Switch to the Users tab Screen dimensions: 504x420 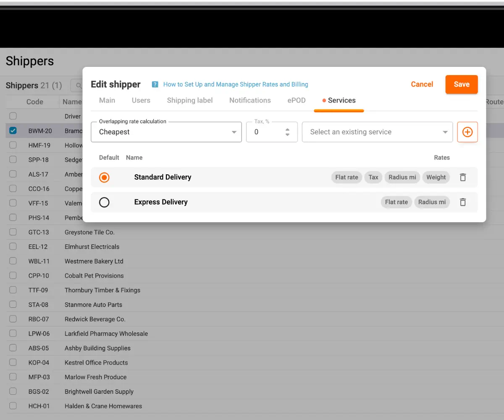pyautogui.click(x=141, y=100)
